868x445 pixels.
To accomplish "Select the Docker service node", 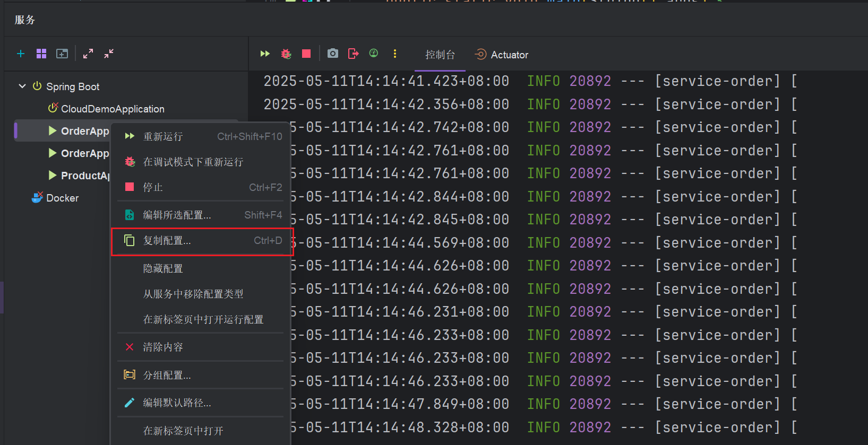I will point(62,198).
